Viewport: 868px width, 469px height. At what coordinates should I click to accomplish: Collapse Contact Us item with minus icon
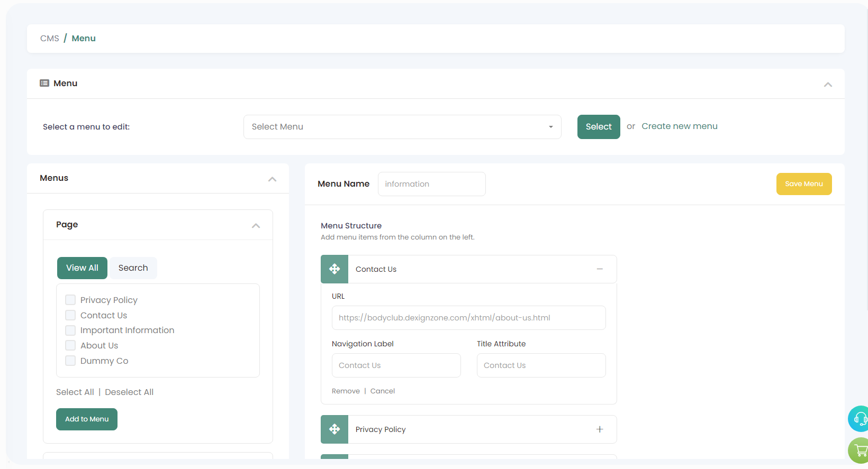point(600,269)
